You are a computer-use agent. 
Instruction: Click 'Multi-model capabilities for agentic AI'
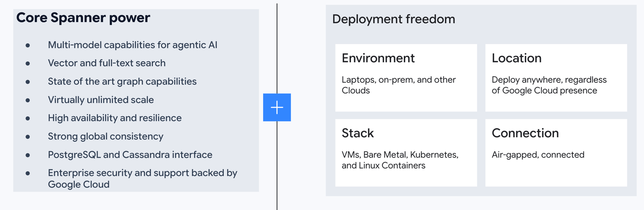tap(132, 45)
